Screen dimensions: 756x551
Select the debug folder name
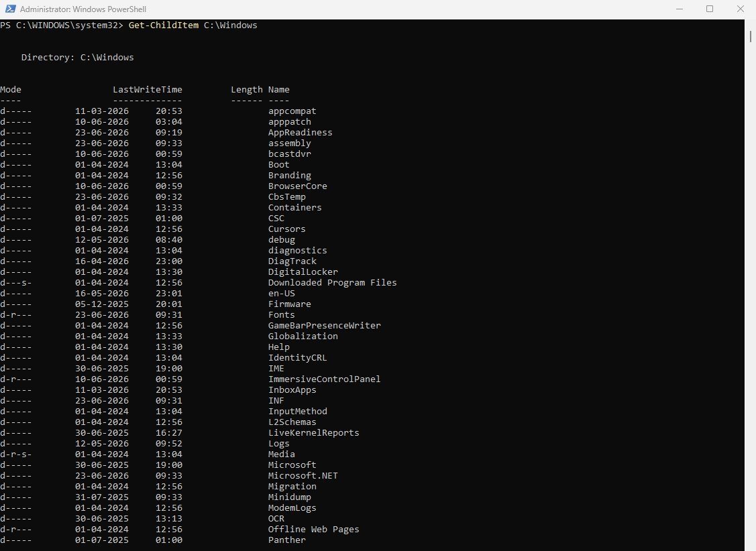pos(282,240)
